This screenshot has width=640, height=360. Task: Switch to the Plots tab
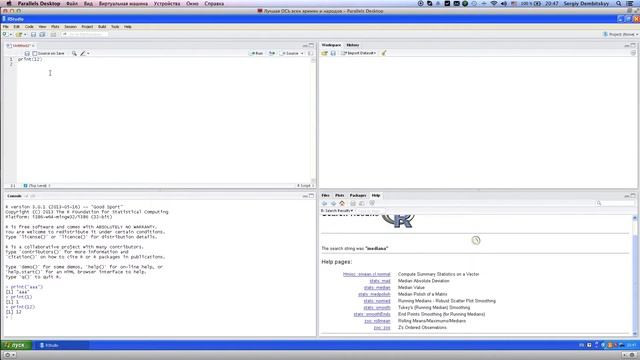[339, 196]
